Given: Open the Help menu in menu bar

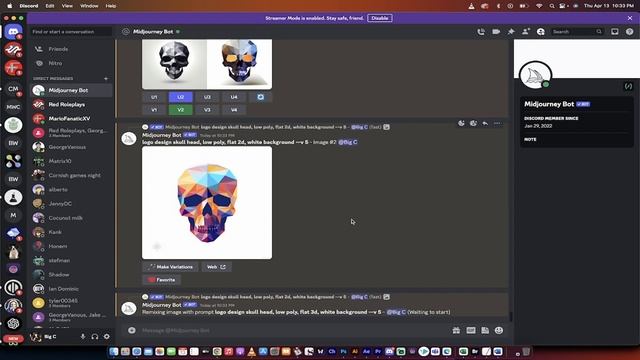Looking at the screenshot, I should [x=111, y=6].
